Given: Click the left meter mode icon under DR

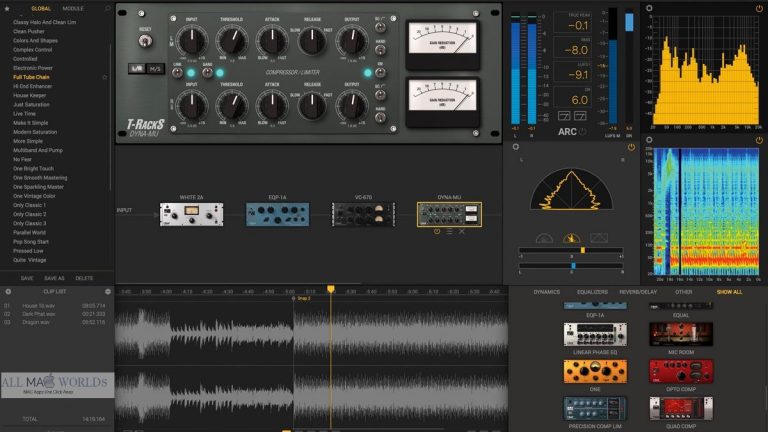Looking at the screenshot, I should click(x=564, y=116).
